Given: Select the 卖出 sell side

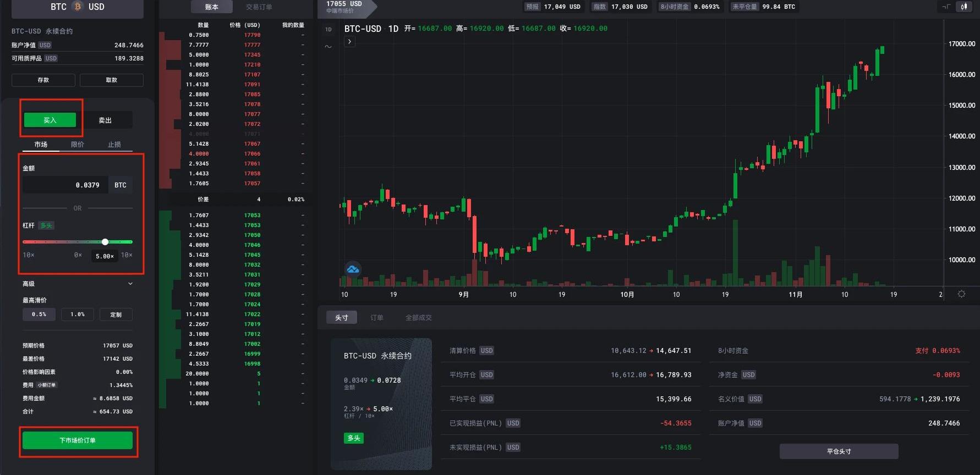Looking at the screenshot, I should [105, 120].
